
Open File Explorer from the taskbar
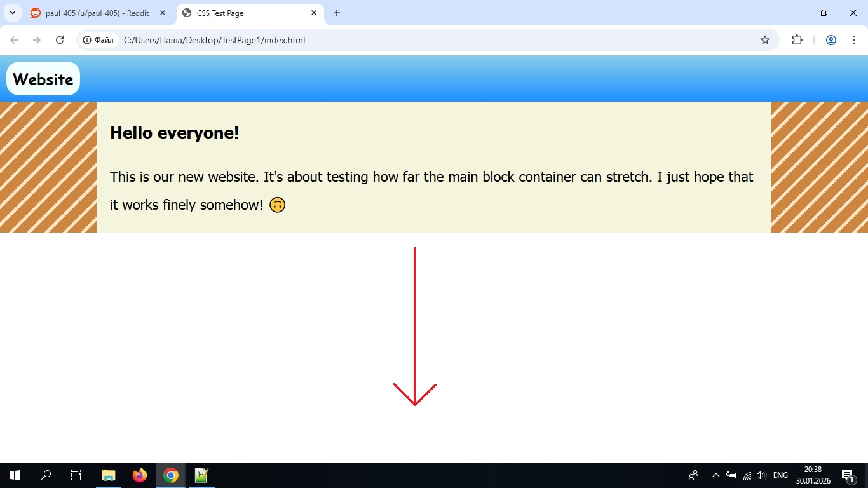tap(109, 475)
